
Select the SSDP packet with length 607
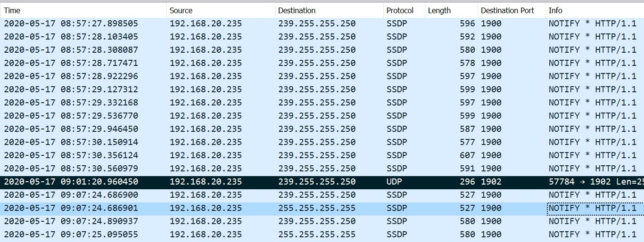click(x=322, y=155)
